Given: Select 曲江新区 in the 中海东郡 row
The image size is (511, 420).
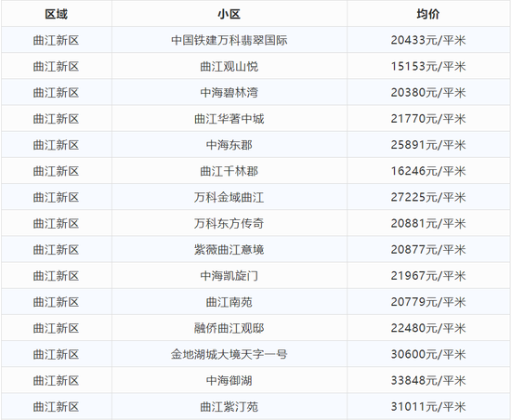Looking at the screenshot, I should point(56,145).
